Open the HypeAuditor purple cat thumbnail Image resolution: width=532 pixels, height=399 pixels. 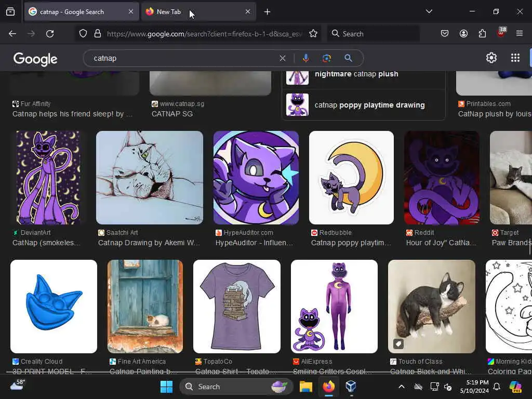(256, 178)
